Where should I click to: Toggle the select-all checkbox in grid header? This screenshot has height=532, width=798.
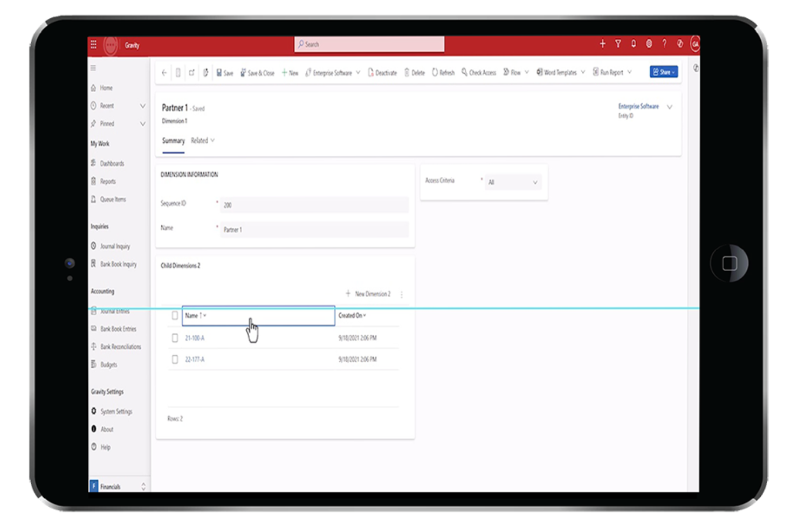[175, 315]
